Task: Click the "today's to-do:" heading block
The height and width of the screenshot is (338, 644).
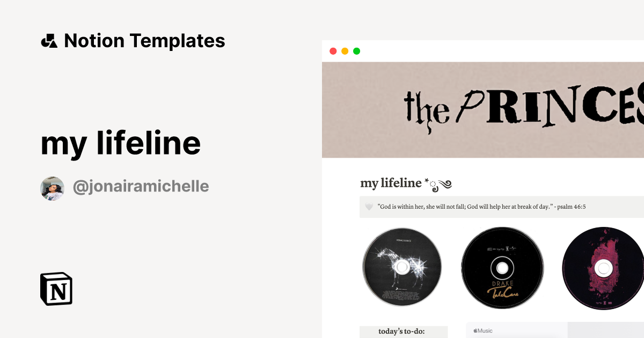Action: click(x=402, y=332)
